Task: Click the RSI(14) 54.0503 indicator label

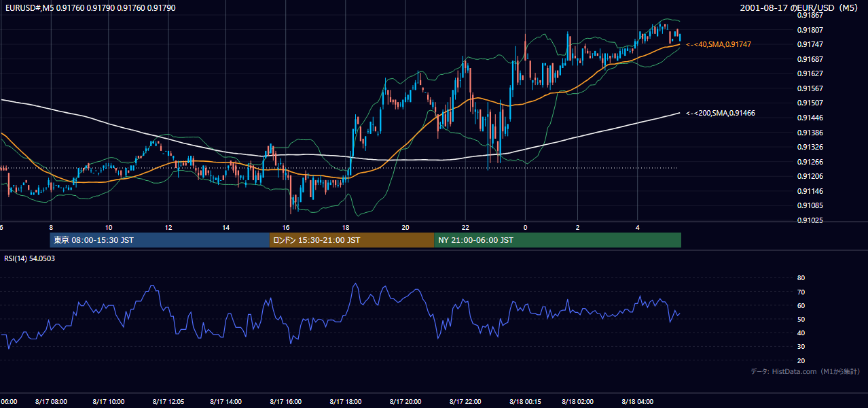Action: [30, 258]
